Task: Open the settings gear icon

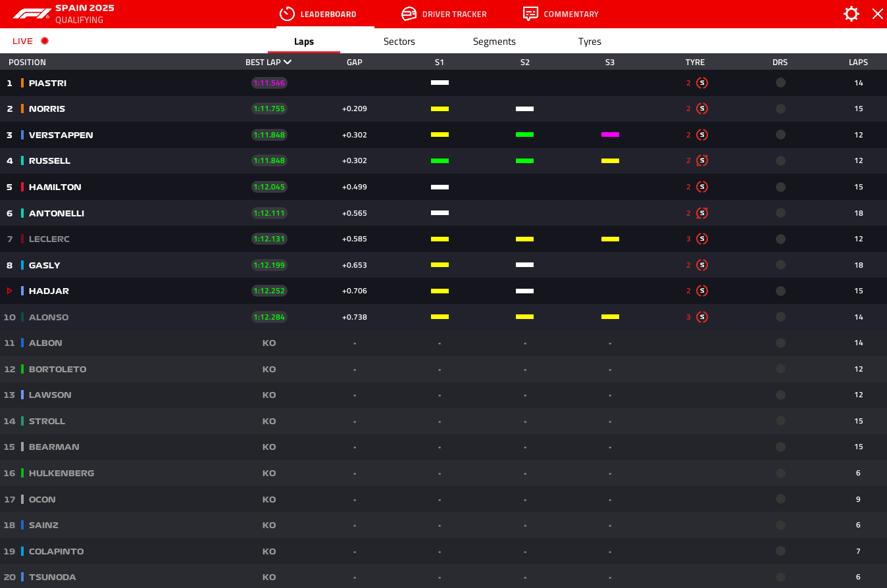Action: 851,14
